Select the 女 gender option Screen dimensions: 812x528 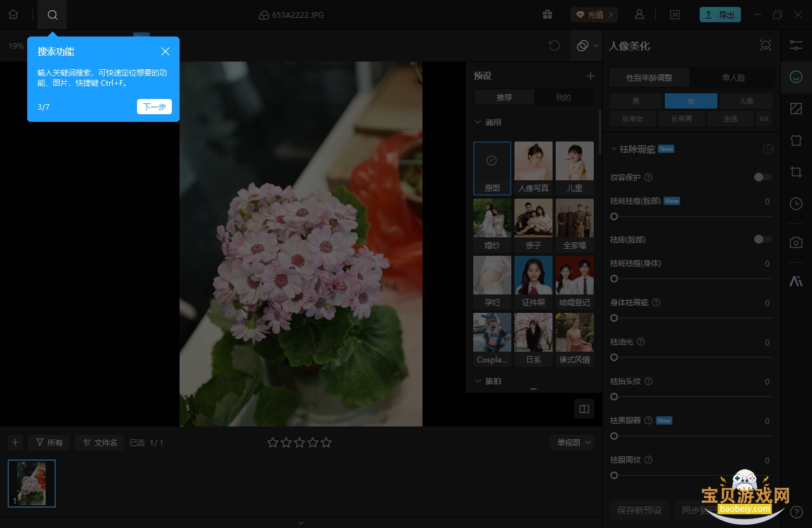691,101
